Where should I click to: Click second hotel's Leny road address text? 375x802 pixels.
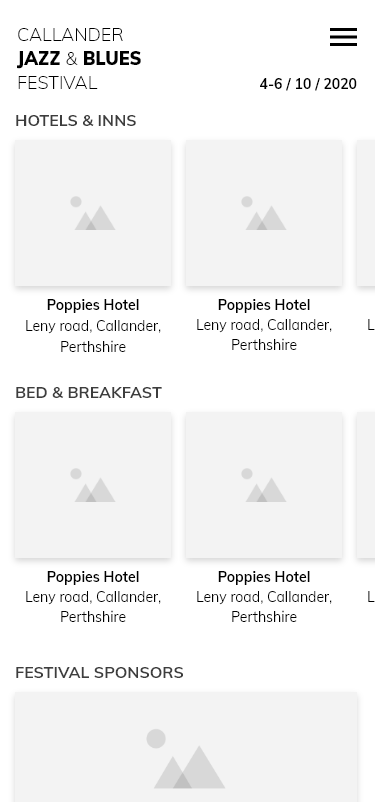(x=264, y=335)
